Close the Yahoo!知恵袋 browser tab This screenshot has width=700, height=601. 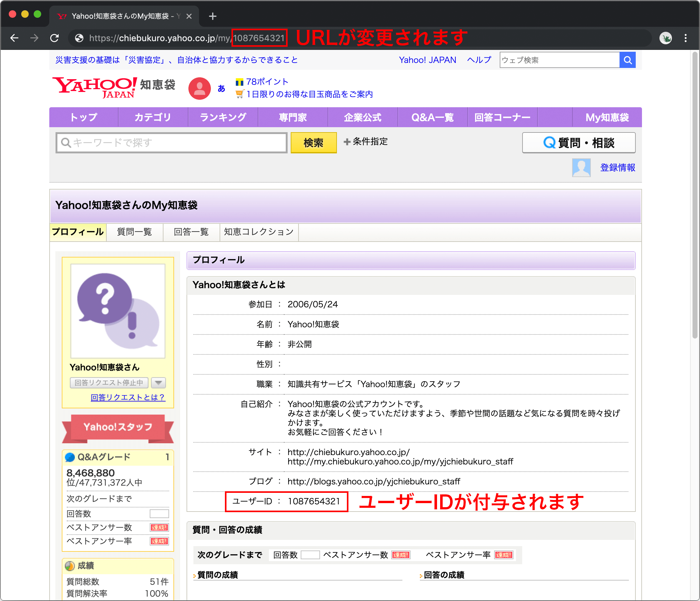189,16
